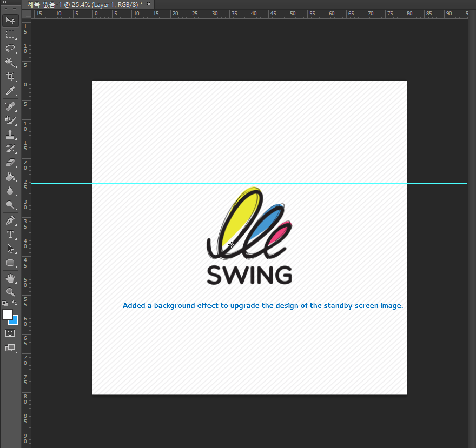Image resolution: width=476 pixels, height=448 pixels.
Task: Select the Move tool
Action: coord(10,21)
